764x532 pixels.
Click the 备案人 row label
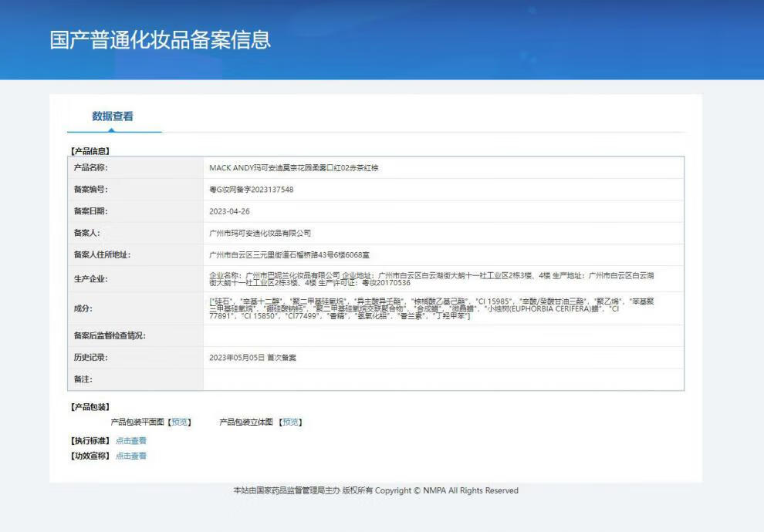click(x=86, y=233)
